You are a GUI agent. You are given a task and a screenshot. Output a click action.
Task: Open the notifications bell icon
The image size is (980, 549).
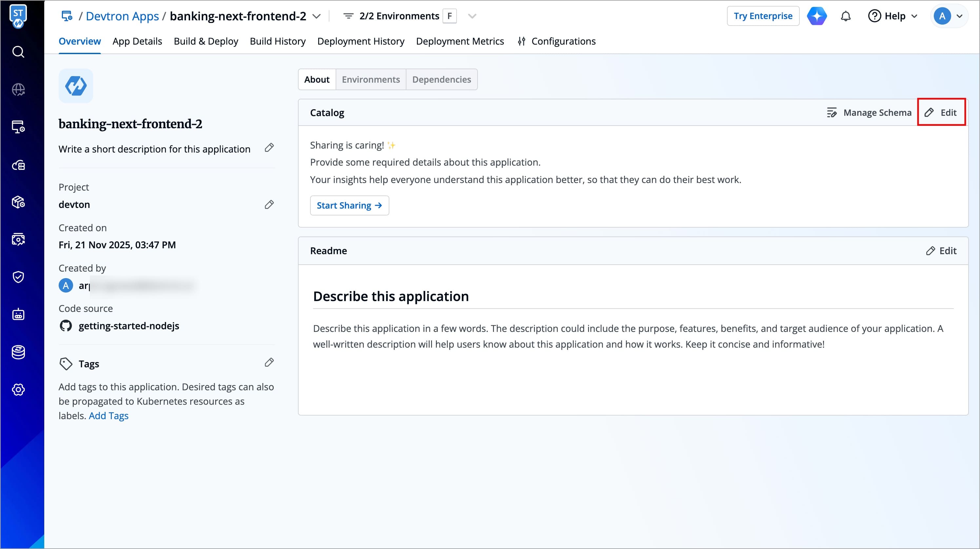point(845,16)
